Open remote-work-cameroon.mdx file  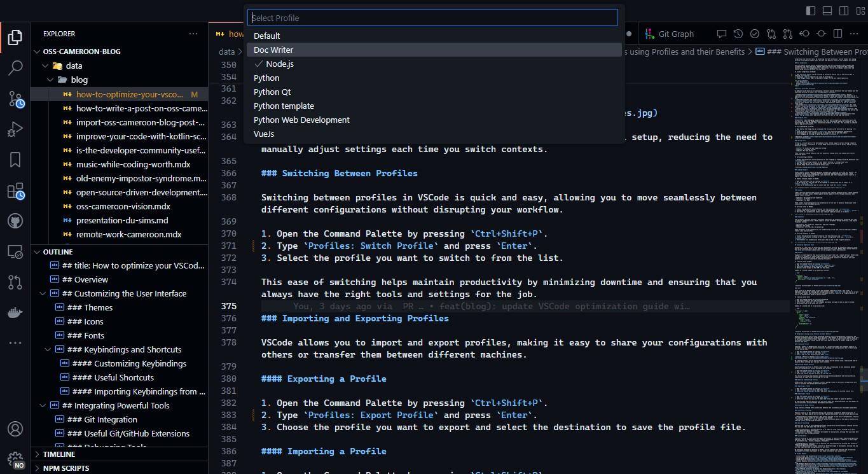[120, 234]
